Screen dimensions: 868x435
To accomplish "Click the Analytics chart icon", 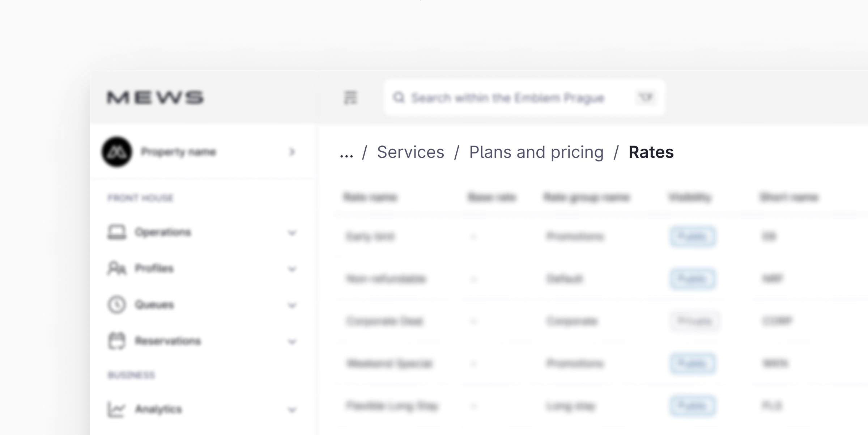I will click(116, 410).
